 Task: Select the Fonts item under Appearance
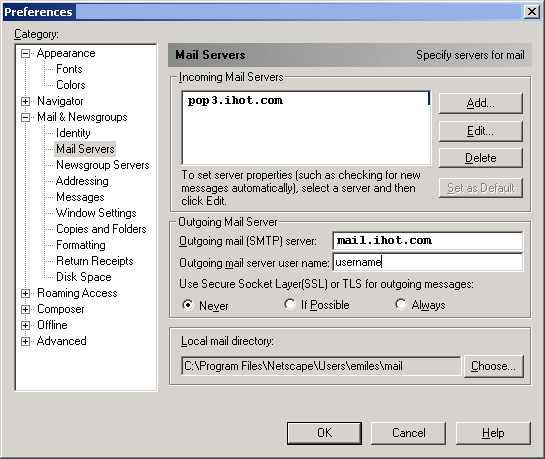(x=69, y=69)
